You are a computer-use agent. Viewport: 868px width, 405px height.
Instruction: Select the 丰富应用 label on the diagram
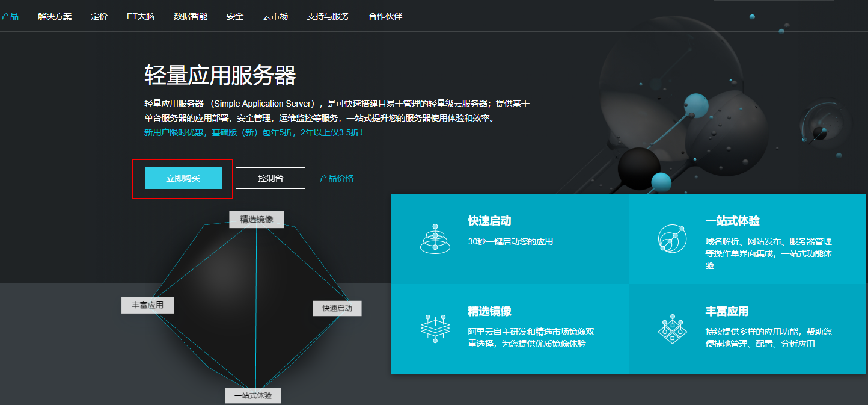click(x=147, y=305)
